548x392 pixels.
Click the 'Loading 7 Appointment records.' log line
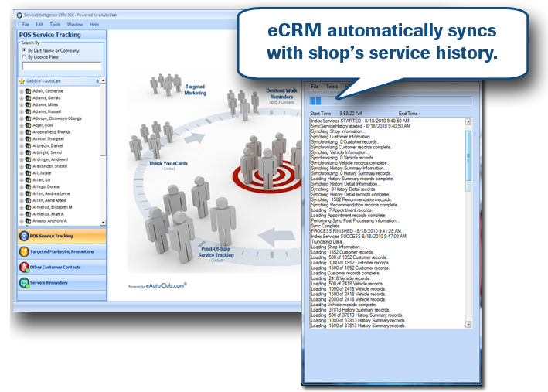tap(342, 210)
